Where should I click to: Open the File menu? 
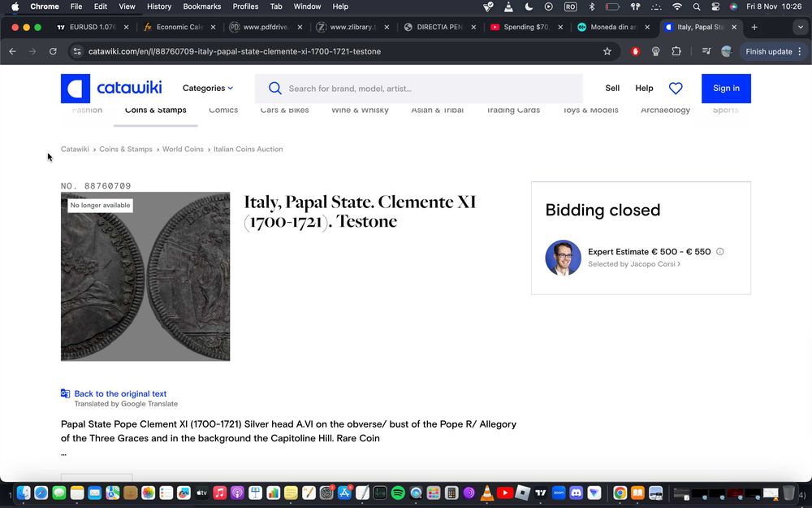76,7
